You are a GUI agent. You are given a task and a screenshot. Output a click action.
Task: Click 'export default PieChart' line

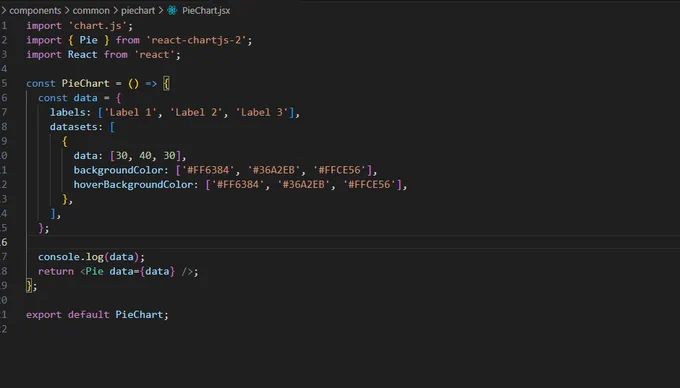click(x=97, y=314)
